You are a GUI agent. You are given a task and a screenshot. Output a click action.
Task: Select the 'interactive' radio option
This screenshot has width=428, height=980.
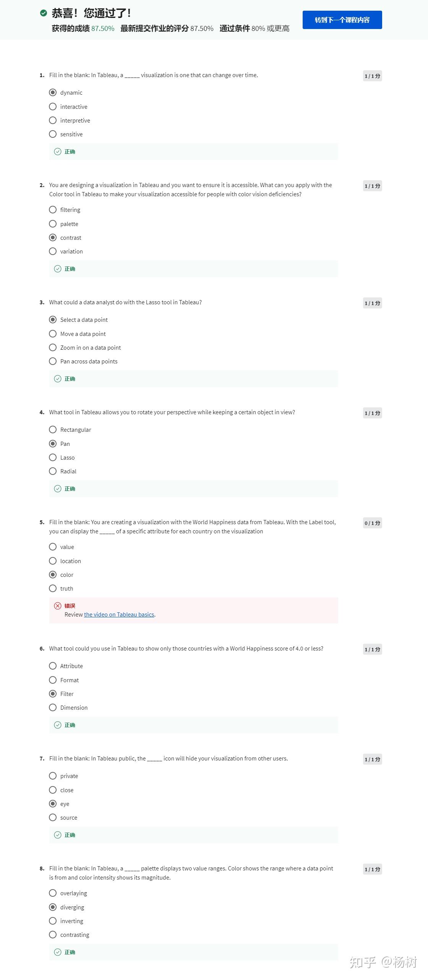53,107
